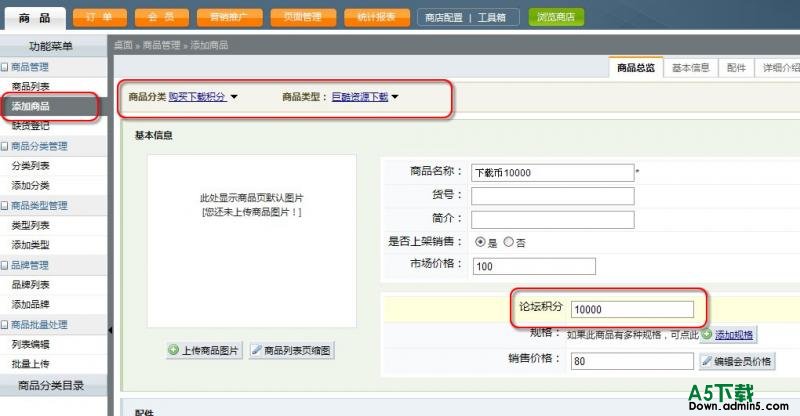Click 商店配置 link in header
Image resolution: width=800 pixels, height=416 pixels.
click(444, 17)
